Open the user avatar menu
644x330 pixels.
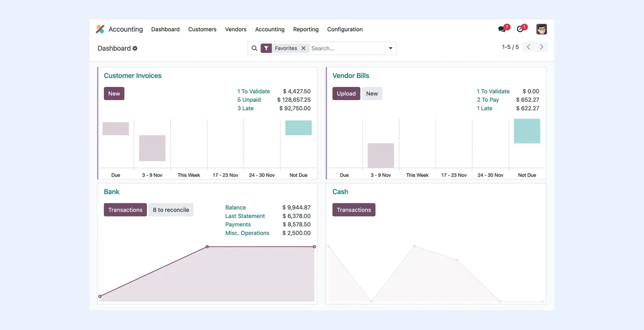pos(542,29)
